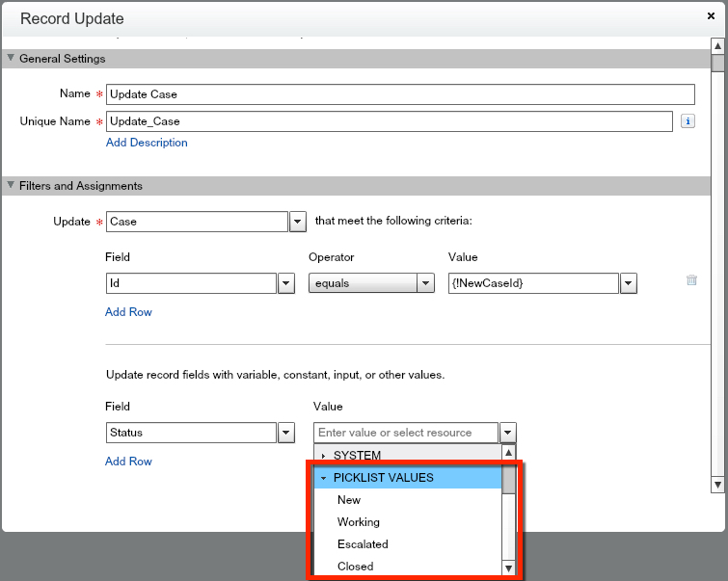Open the equals operator dropdown
This screenshot has width=728, height=581.
tap(425, 283)
